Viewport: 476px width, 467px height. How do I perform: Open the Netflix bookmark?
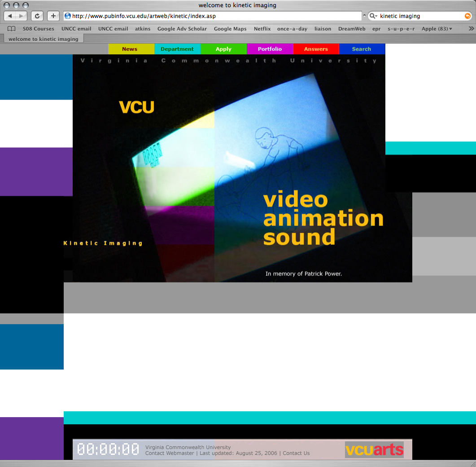coord(262,29)
